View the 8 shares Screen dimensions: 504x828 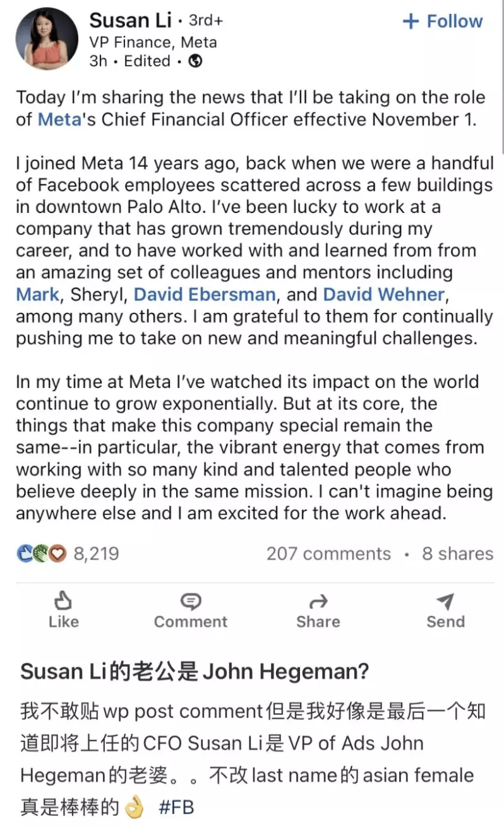457,554
